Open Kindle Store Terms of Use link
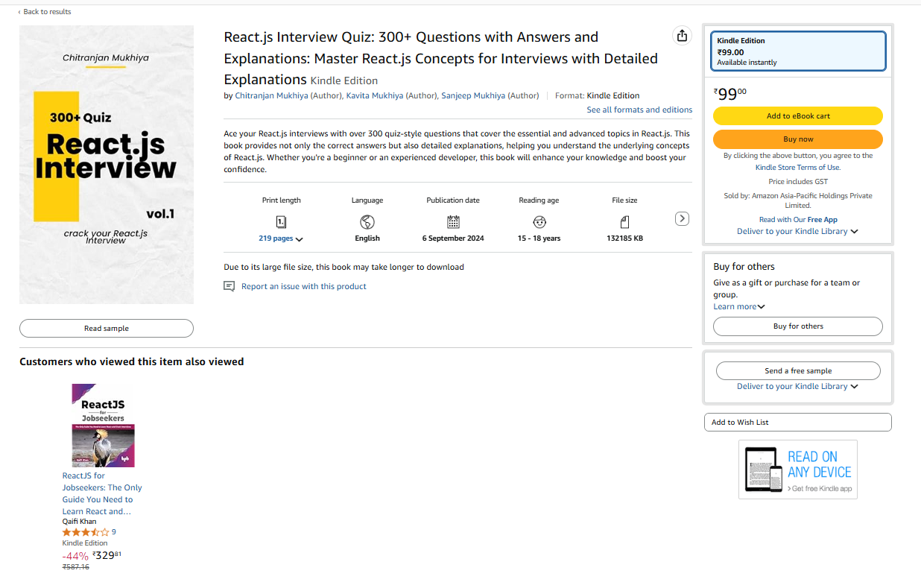The width and height of the screenshot is (921, 588). [x=798, y=168]
